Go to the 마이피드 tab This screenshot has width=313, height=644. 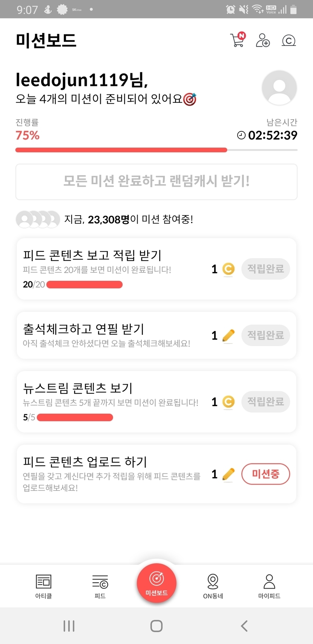(x=269, y=586)
